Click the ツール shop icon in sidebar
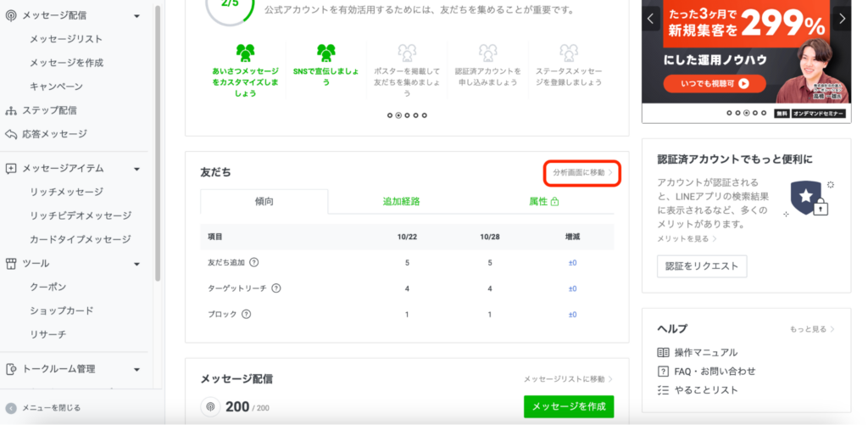This screenshot has width=868, height=425. 11,264
